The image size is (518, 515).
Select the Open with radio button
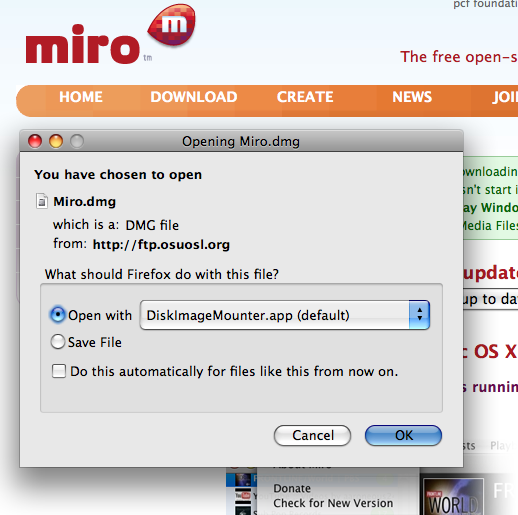[x=58, y=315]
